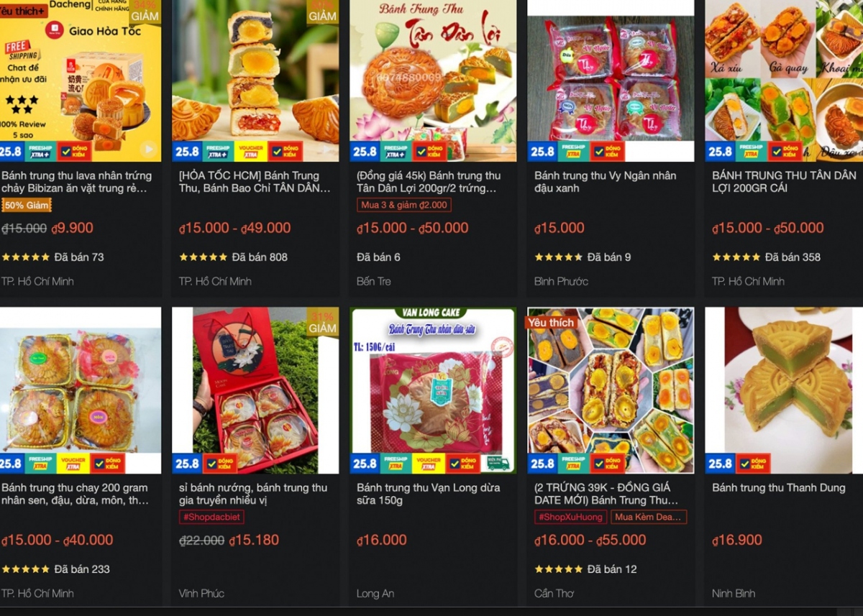
Task: Click the star rating showing Đã bán 808
Action: coord(203,257)
